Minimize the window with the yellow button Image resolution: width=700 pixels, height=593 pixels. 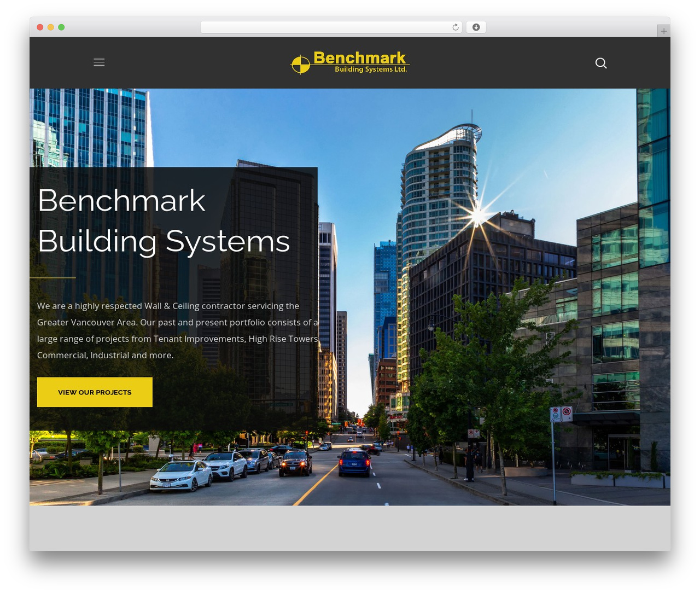click(x=51, y=27)
